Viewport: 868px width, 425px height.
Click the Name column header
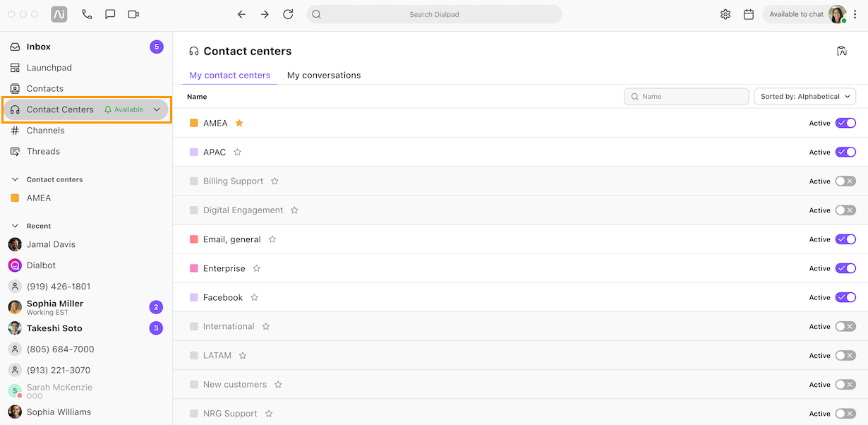point(197,97)
